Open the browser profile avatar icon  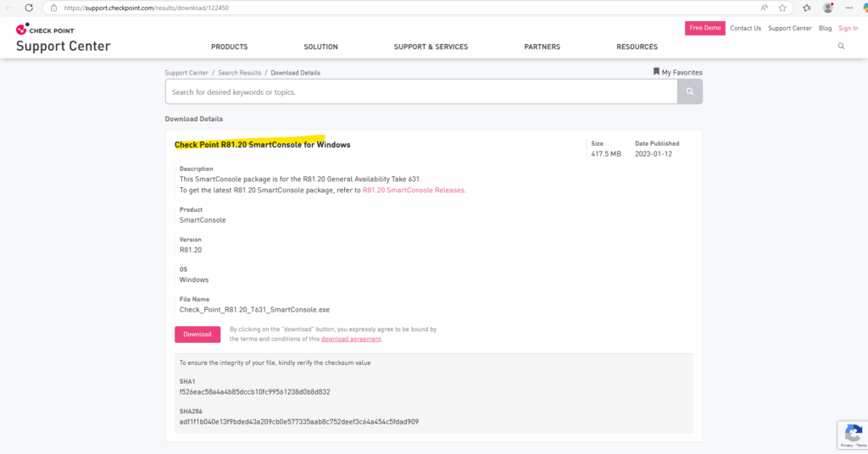[828, 8]
